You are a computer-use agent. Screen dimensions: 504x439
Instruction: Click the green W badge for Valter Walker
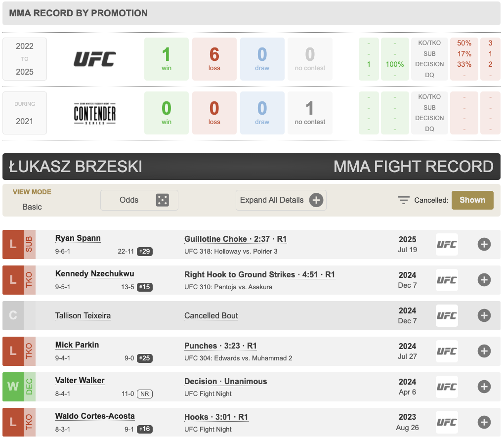(13, 387)
